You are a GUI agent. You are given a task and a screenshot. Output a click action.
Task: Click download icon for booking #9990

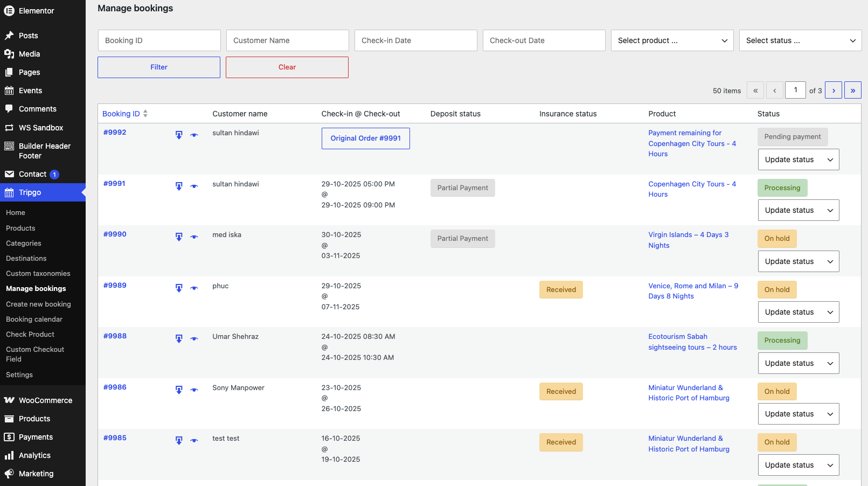(179, 237)
